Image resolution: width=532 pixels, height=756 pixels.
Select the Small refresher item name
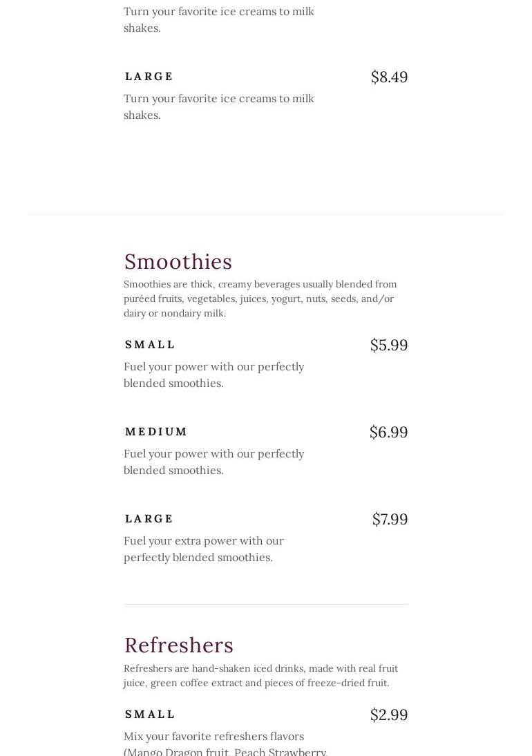tap(150, 714)
